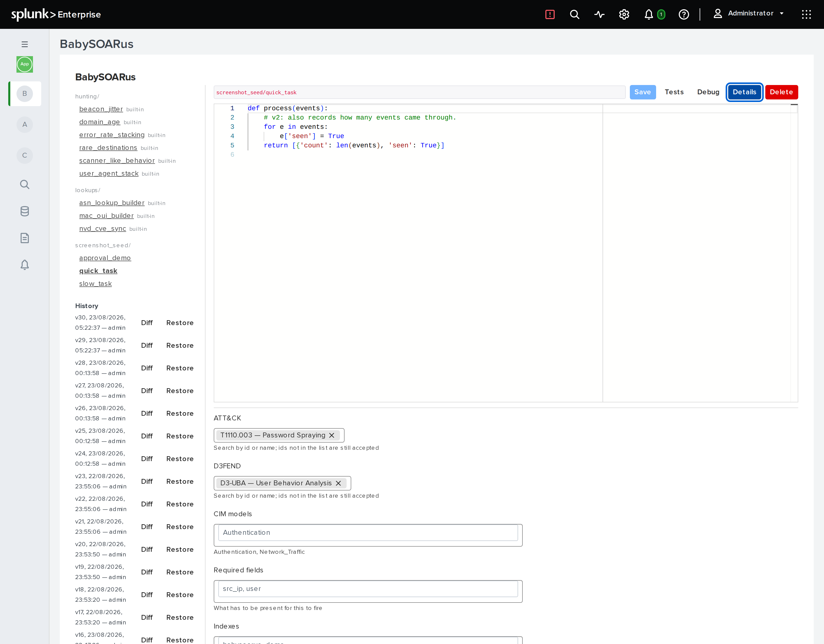Screen dimensions: 824x644
Task: Click the Required fields input
Action: click(x=368, y=589)
